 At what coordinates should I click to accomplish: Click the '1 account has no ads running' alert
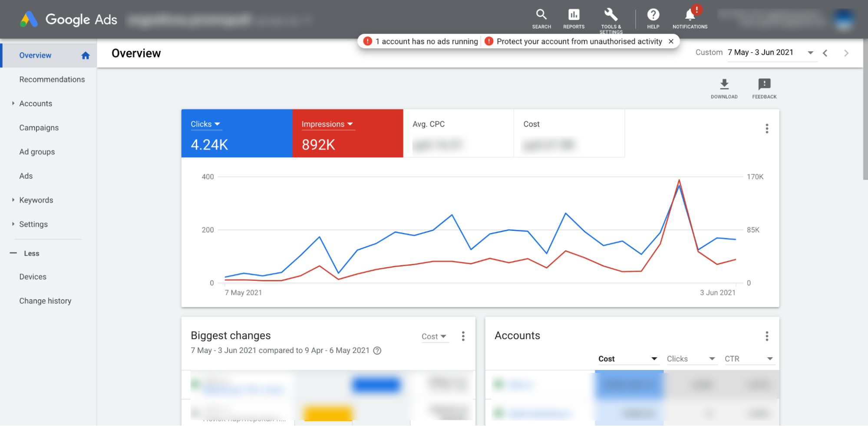tap(421, 41)
